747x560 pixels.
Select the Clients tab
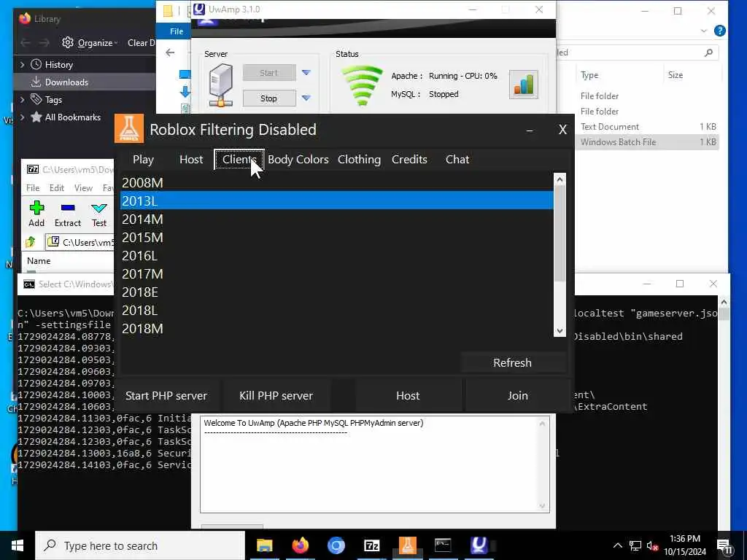[x=239, y=160]
